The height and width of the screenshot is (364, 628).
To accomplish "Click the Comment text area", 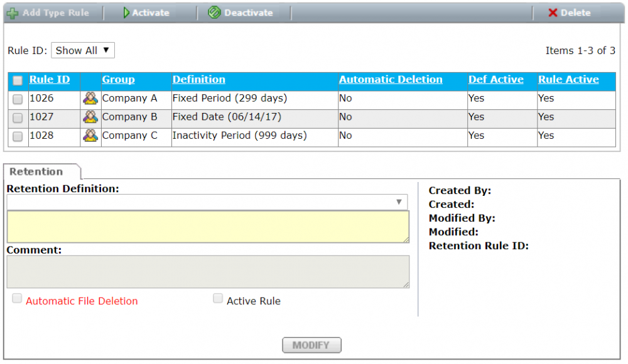I will pos(207,272).
